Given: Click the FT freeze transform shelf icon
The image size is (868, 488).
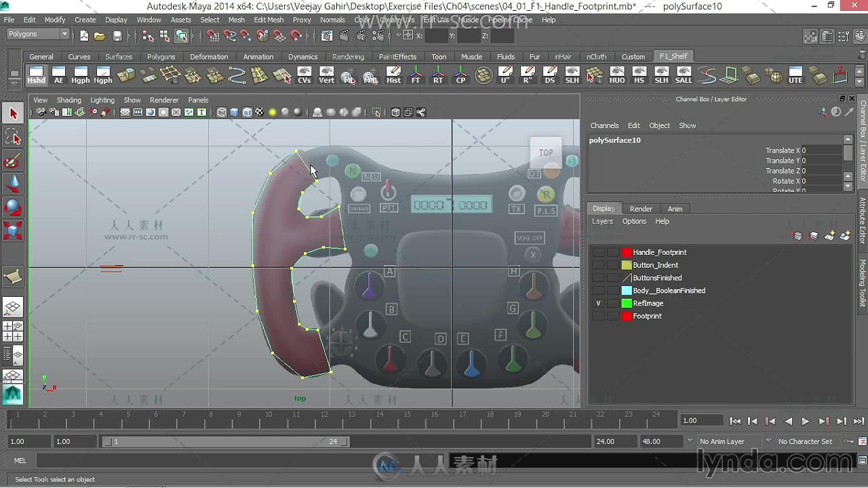Looking at the screenshot, I should [x=416, y=75].
